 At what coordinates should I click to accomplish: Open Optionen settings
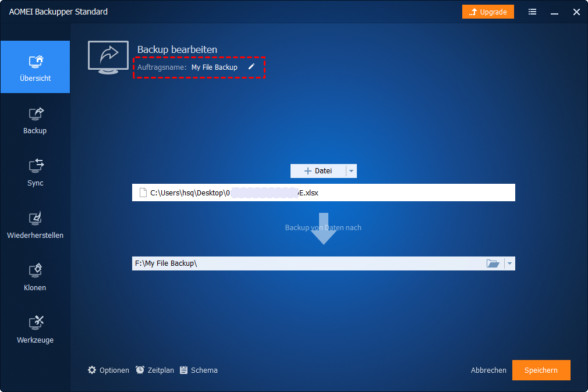108,370
